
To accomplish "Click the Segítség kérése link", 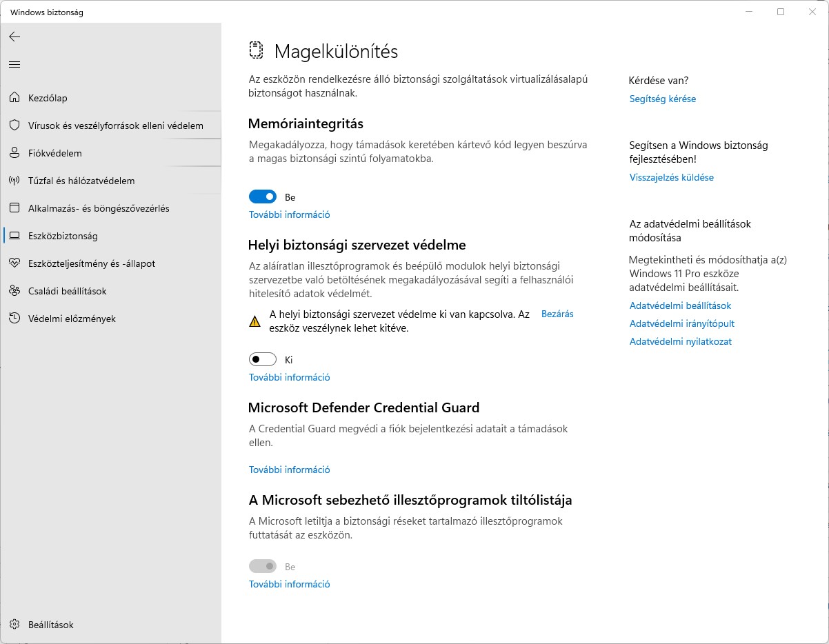I will pyautogui.click(x=662, y=99).
